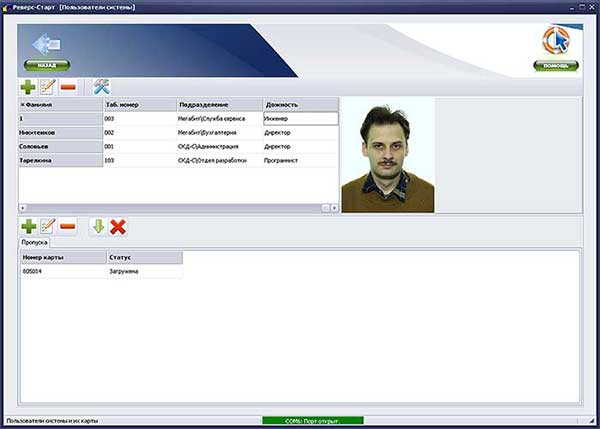Screen dimensions: 600x429
Task: Select the Соловьев user row
Action: tap(179, 147)
